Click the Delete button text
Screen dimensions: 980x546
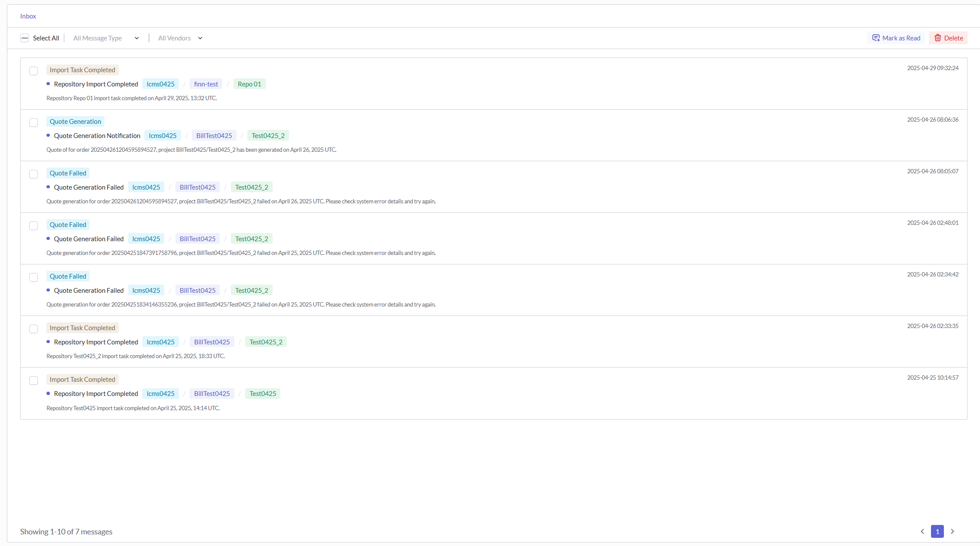[x=953, y=38]
